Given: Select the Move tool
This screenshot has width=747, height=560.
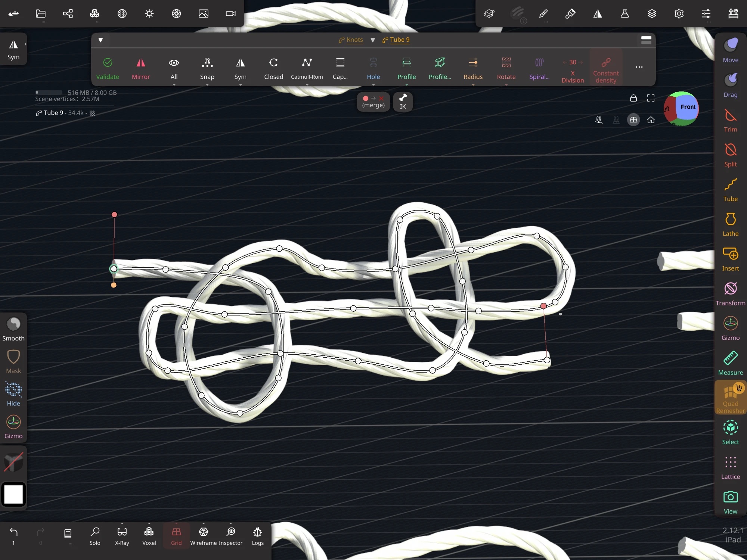Looking at the screenshot, I should pos(730,51).
